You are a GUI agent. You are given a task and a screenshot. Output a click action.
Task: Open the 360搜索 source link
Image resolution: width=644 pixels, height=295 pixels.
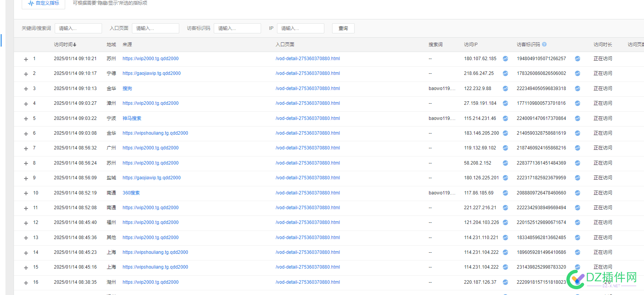coord(131,193)
